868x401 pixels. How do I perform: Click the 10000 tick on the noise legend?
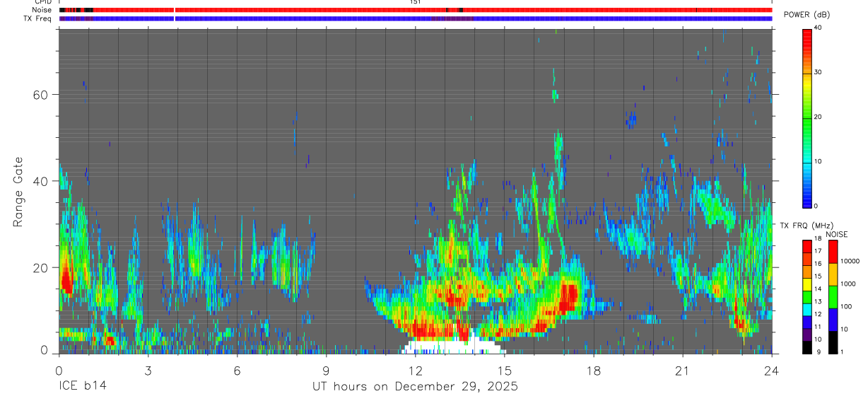850,261
